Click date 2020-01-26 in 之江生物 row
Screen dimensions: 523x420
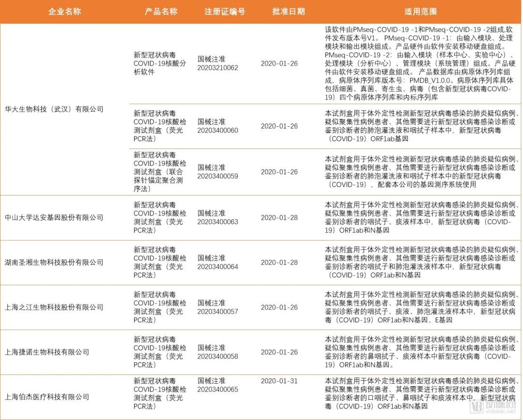tap(279, 307)
